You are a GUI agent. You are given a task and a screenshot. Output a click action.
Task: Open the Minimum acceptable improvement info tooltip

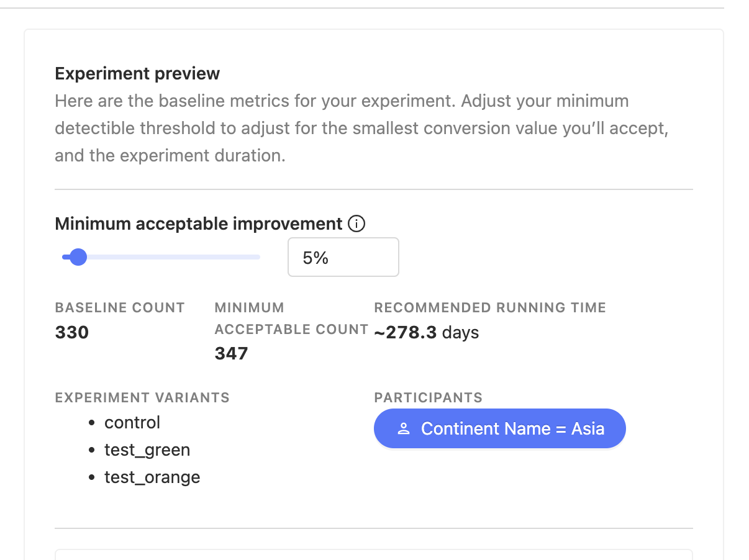[x=356, y=224]
